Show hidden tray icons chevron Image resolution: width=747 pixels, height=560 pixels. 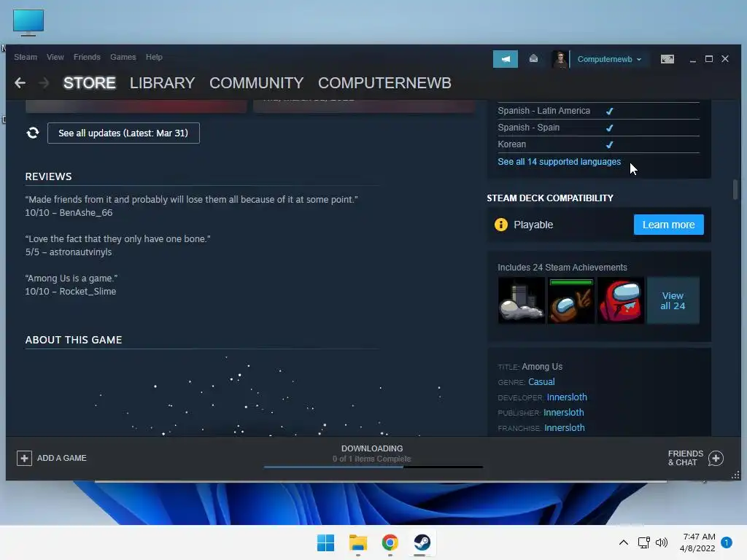(623, 542)
